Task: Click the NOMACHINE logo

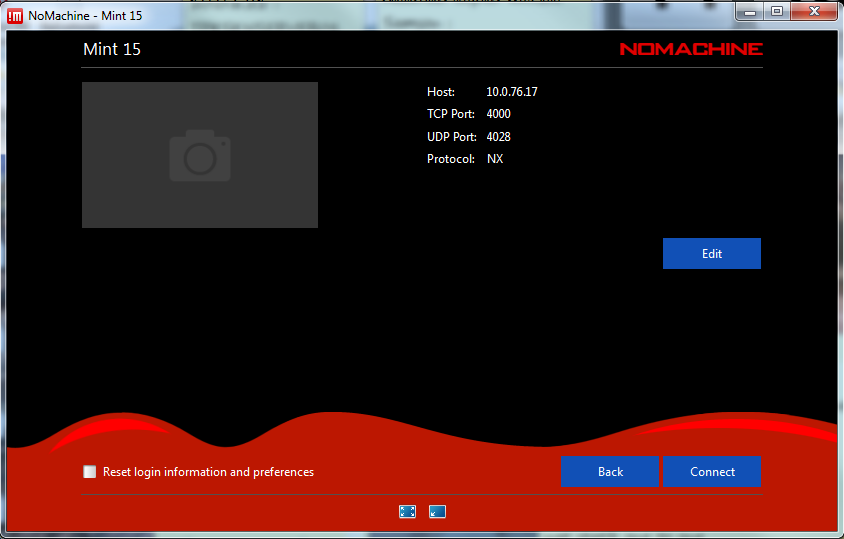Action: pyautogui.click(x=691, y=49)
